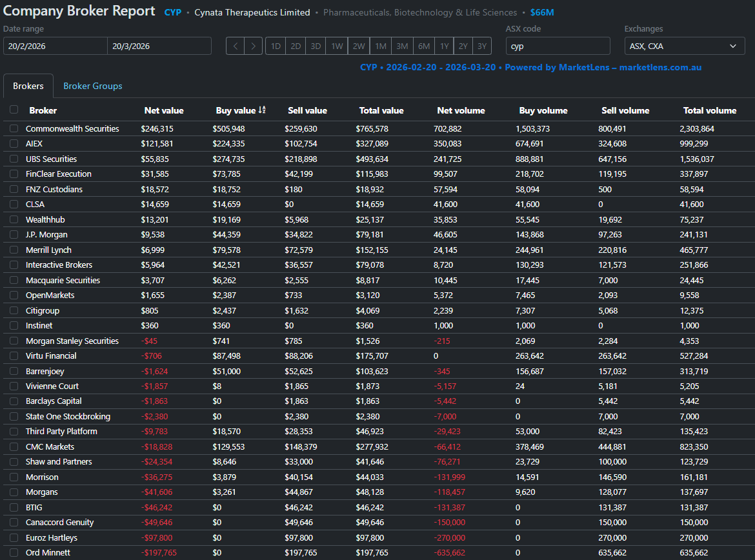755x560 pixels.
Task: Click Wealthhub buy value $19,169
Action: click(226, 219)
